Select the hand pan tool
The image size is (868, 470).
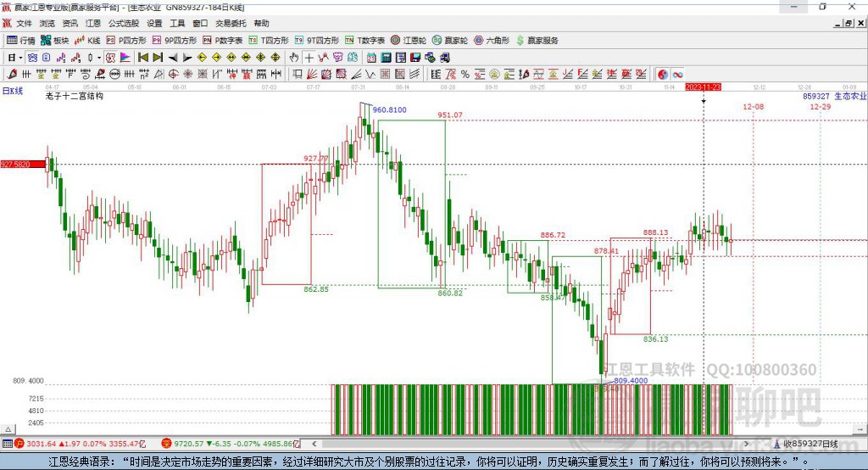pyautogui.click(x=294, y=58)
